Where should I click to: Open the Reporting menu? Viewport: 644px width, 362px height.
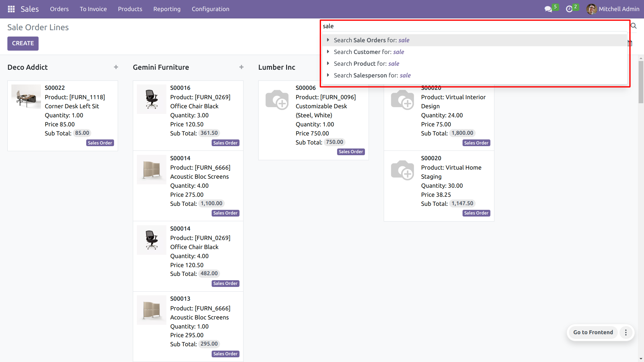pyautogui.click(x=167, y=9)
